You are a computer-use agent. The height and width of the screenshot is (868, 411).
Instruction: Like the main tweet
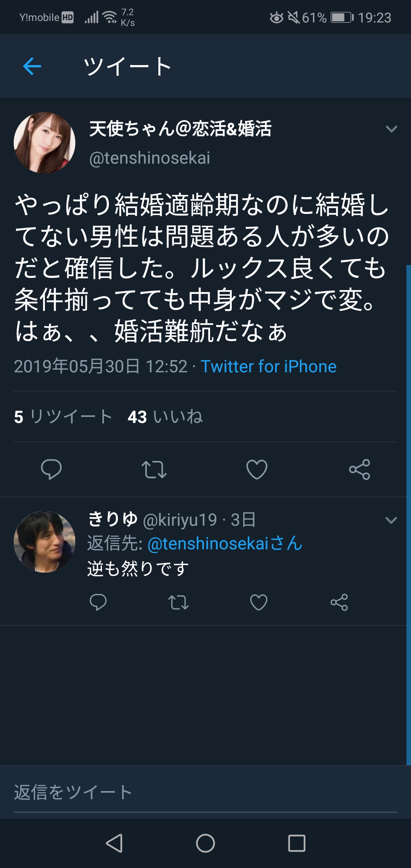pos(257,469)
